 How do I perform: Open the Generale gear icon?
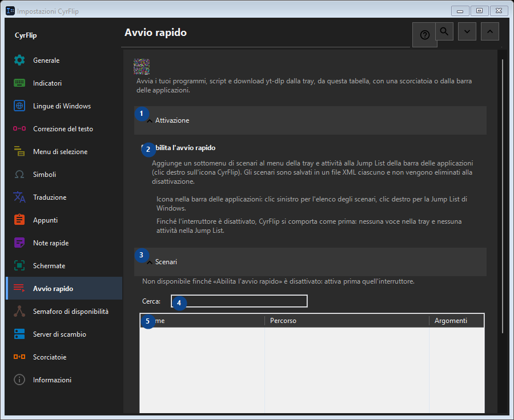tap(19, 60)
